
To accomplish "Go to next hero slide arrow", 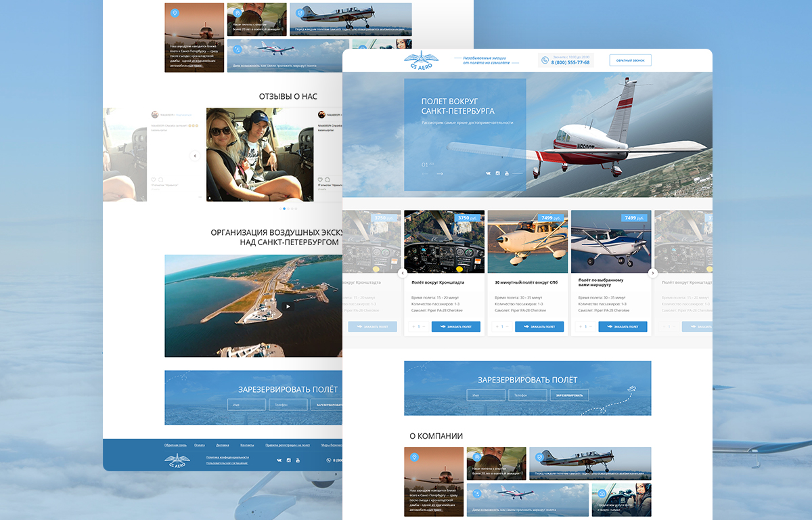I will tap(440, 174).
